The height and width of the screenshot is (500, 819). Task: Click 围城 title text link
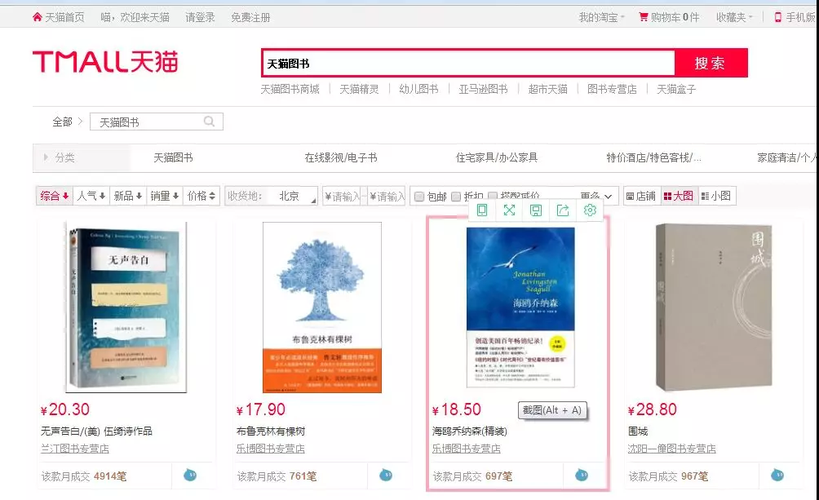tap(638, 431)
